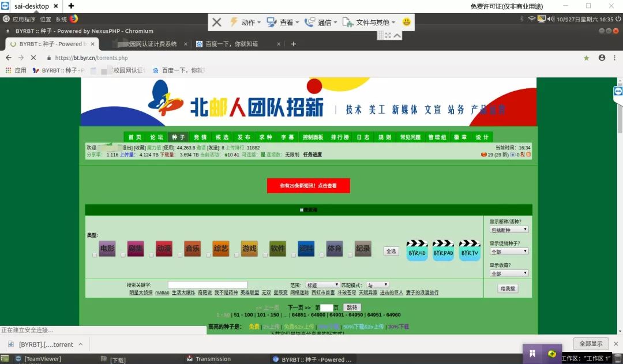Open the 论坛 navigation item
Screen dimensions: 623x364
pos(156,137)
